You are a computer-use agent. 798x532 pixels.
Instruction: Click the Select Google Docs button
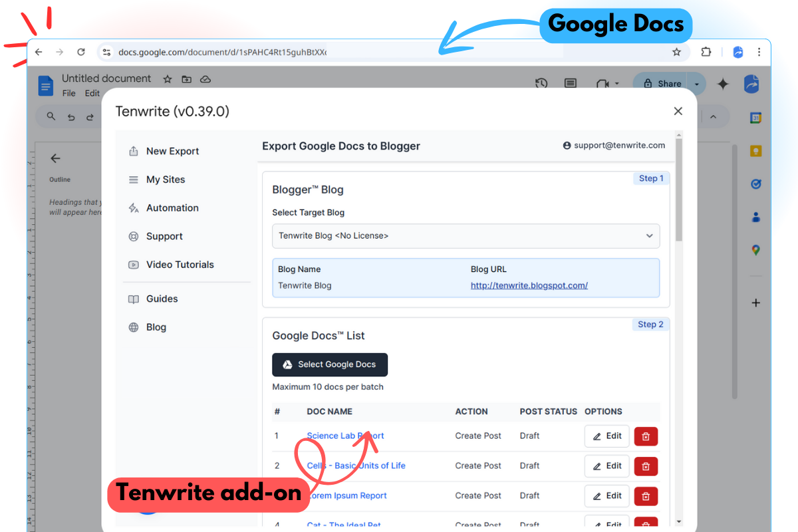(x=330, y=364)
